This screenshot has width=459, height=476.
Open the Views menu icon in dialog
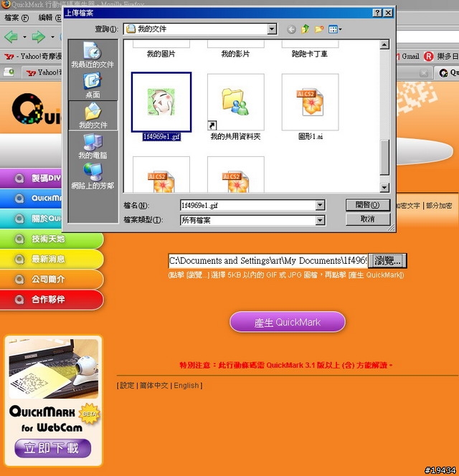(x=335, y=29)
